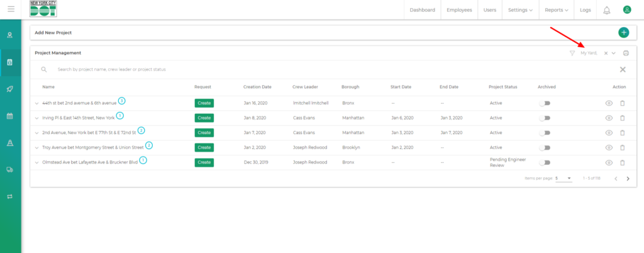
Task: Expand the 44th st bet 2nd avenue row
Action: point(36,103)
